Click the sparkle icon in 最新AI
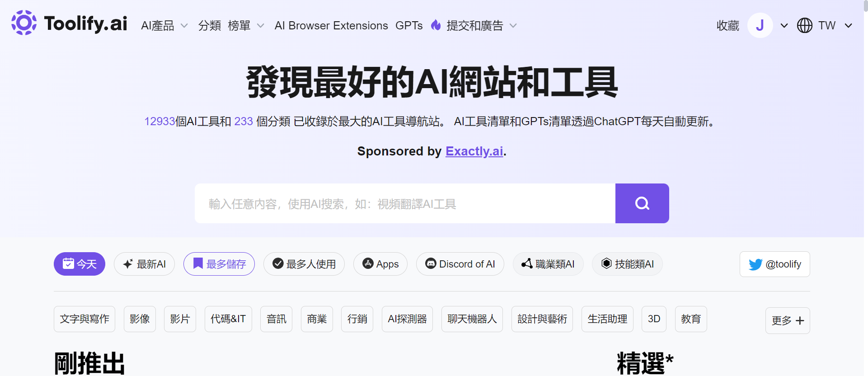 pos(128,264)
